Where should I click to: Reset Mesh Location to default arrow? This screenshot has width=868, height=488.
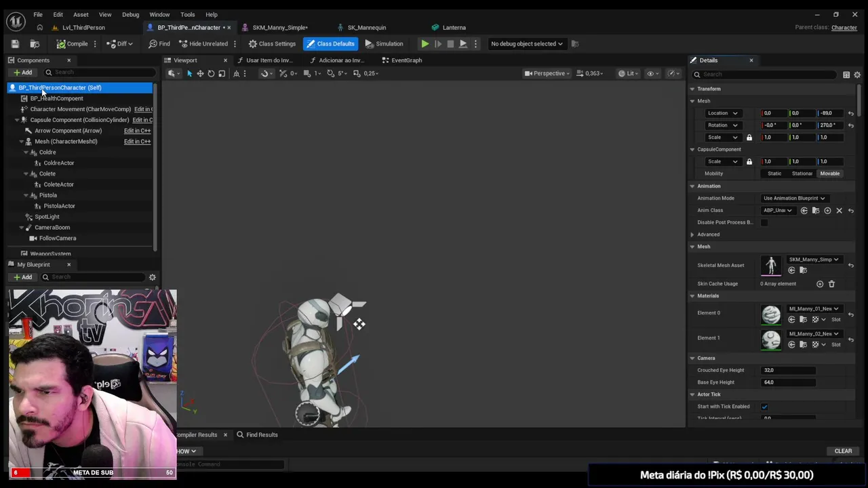[851, 113]
